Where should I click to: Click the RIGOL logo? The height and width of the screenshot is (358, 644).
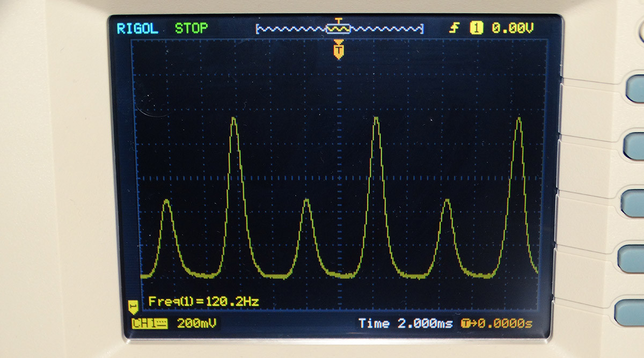coord(137,28)
